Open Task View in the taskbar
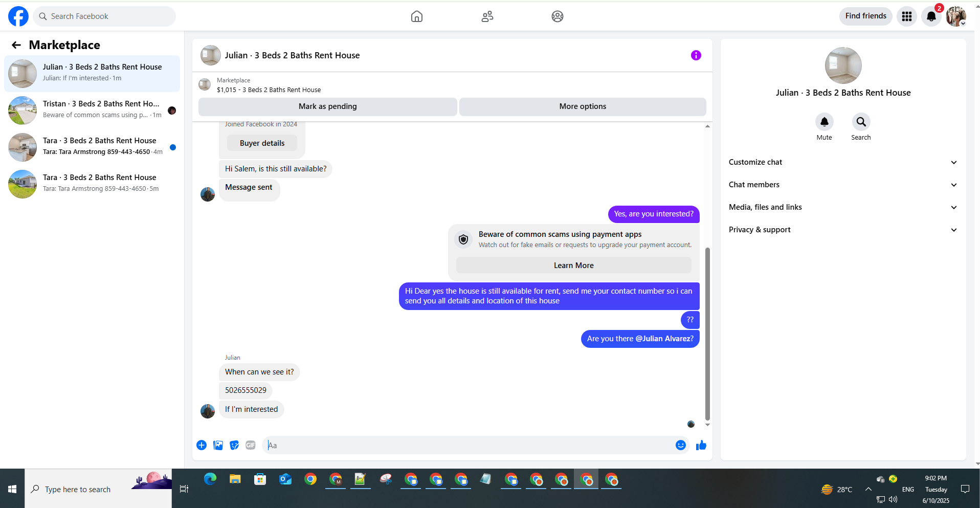980x508 pixels. pos(184,489)
